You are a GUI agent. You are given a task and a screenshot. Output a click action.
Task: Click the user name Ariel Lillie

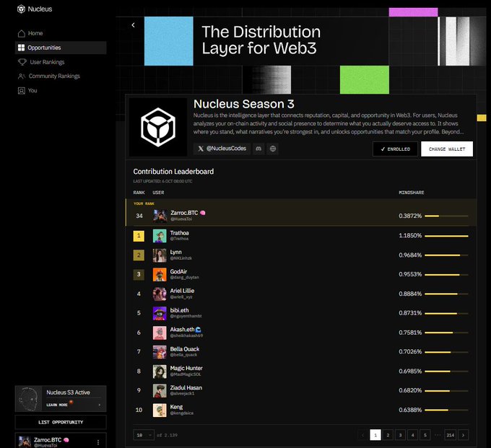182,291
